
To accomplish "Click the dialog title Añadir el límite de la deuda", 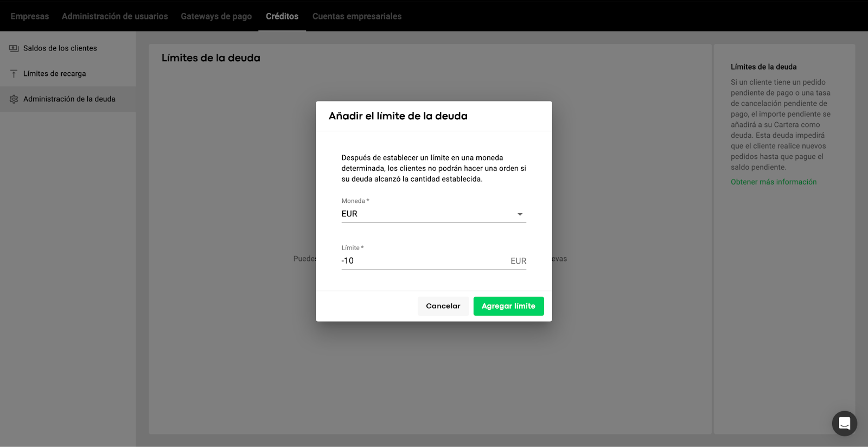I will tap(398, 116).
